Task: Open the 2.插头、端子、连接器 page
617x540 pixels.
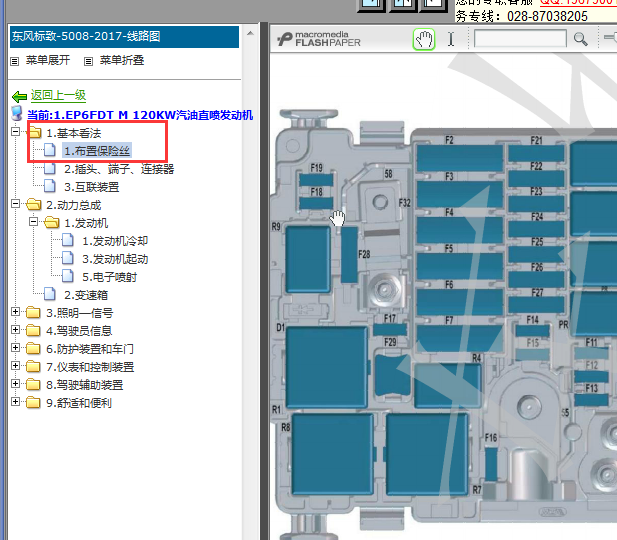Action: (x=119, y=169)
